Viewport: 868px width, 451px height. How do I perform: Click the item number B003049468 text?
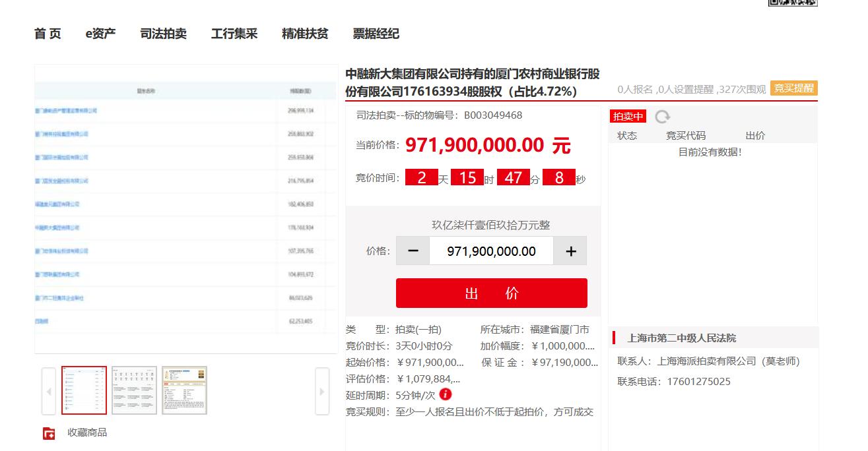click(493, 115)
